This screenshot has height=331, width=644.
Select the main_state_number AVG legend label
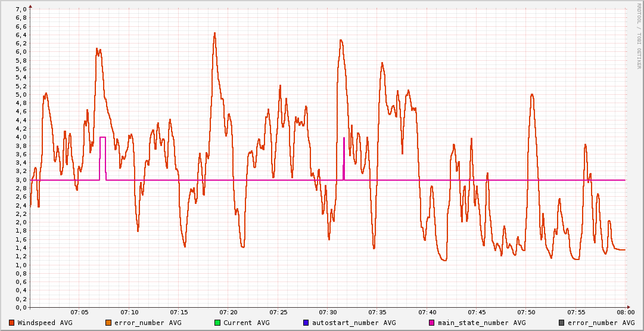click(x=481, y=323)
